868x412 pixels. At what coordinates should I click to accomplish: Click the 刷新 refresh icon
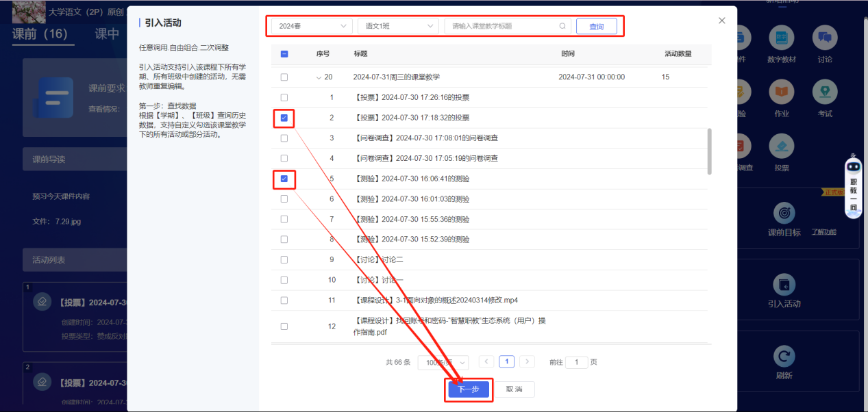coord(784,357)
